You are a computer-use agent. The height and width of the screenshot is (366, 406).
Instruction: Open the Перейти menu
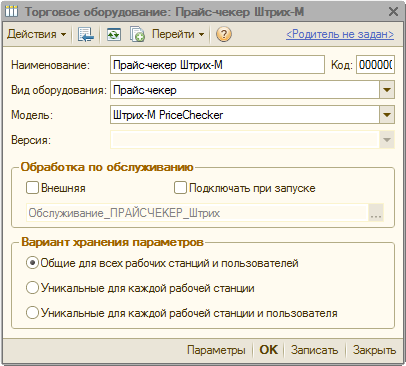[x=178, y=34]
